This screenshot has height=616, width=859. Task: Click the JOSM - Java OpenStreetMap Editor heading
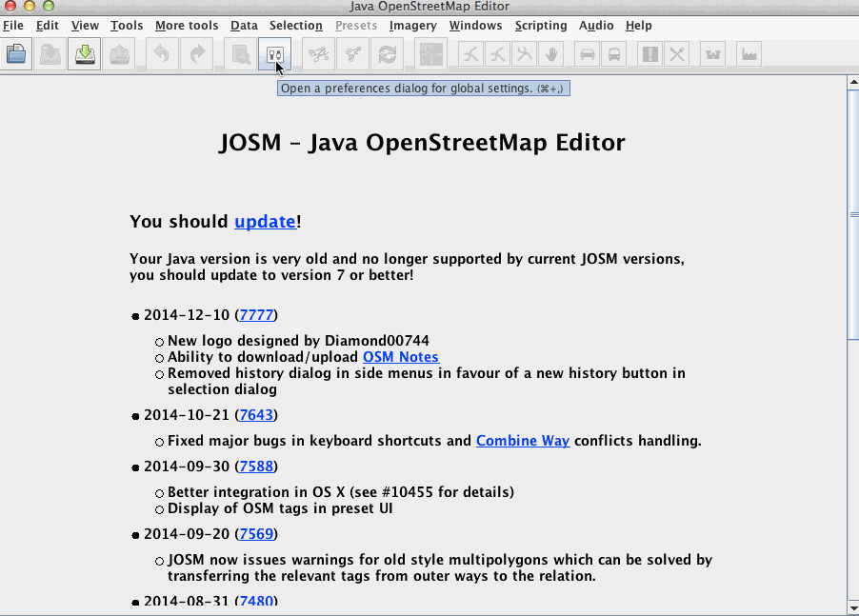[422, 143]
